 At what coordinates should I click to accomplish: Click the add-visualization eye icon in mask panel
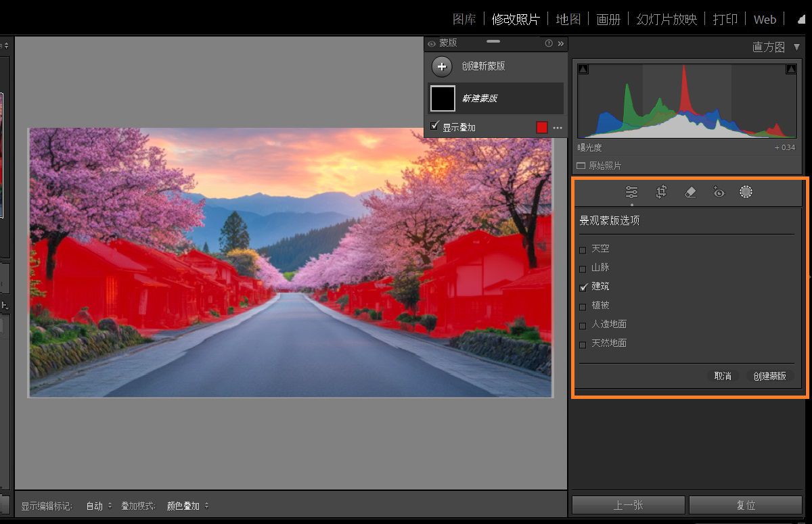coord(718,192)
